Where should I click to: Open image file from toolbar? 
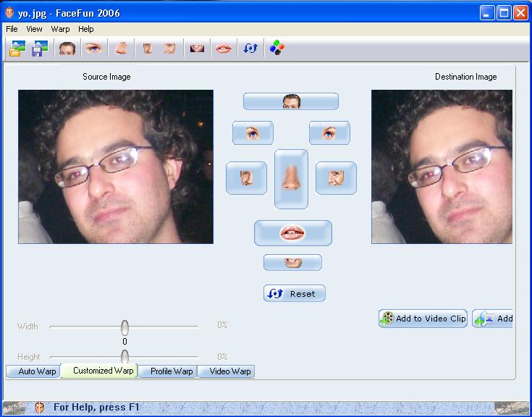(x=17, y=49)
